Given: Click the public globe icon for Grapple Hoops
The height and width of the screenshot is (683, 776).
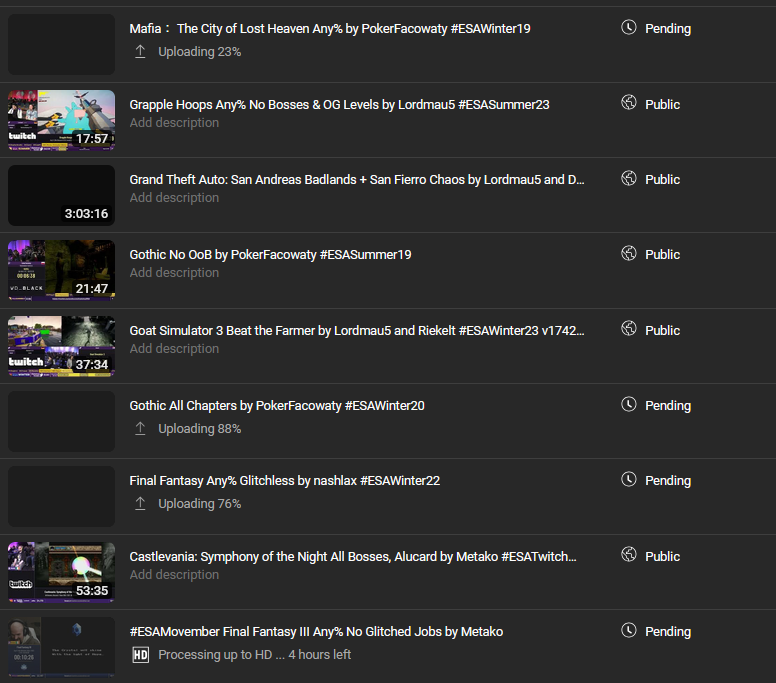Looking at the screenshot, I should (629, 102).
